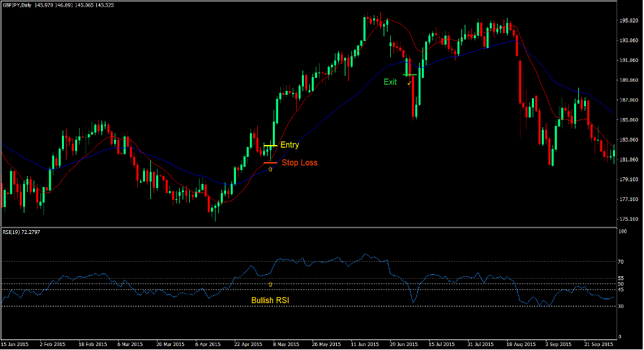
Task: Click the 185.060 price axis label
Action: pyautogui.click(x=629, y=120)
